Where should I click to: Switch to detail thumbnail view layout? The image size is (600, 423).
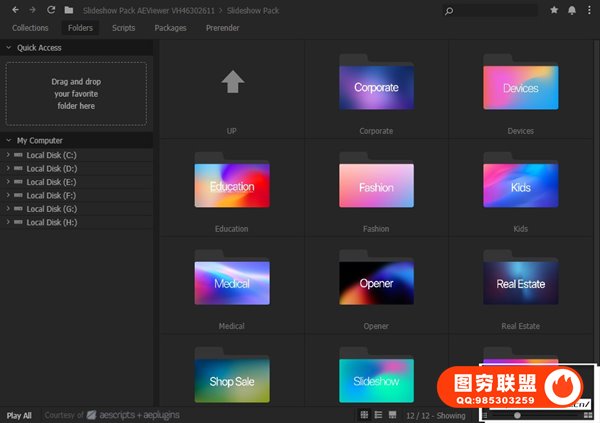tap(392, 414)
